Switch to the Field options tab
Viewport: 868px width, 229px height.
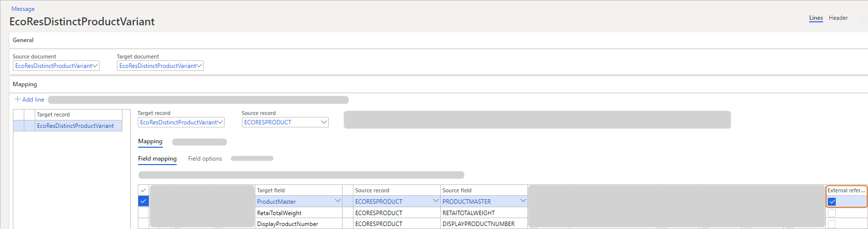(205, 159)
